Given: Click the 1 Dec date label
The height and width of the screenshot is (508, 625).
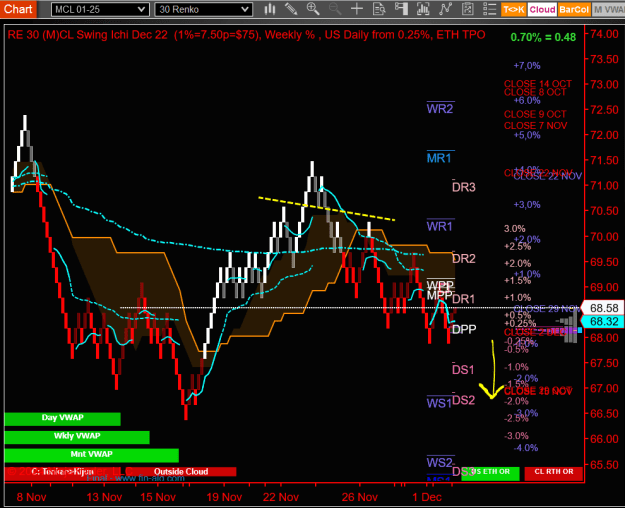Looking at the screenshot, I should pos(426,497).
